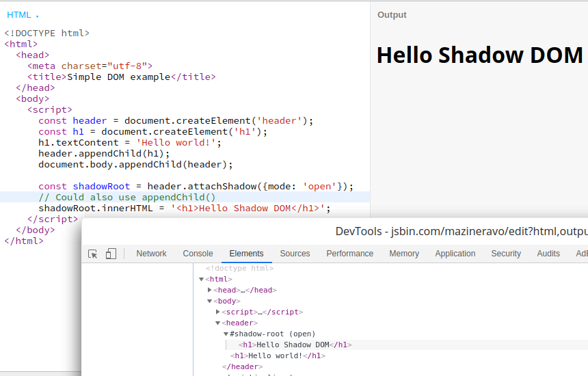Expand the <script> node in the Elements tree
588x376 pixels.
coord(218,312)
